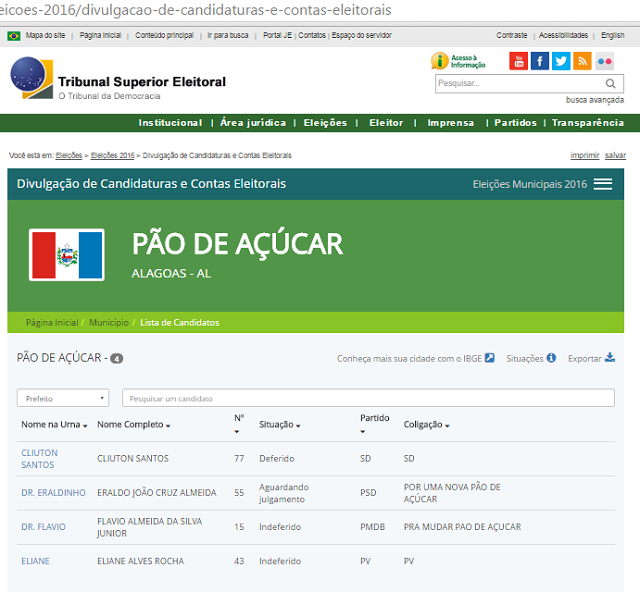Open candidate CLIUTON SANTOS link
The height and width of the screenshot is (592, 640).
(39, 458)
